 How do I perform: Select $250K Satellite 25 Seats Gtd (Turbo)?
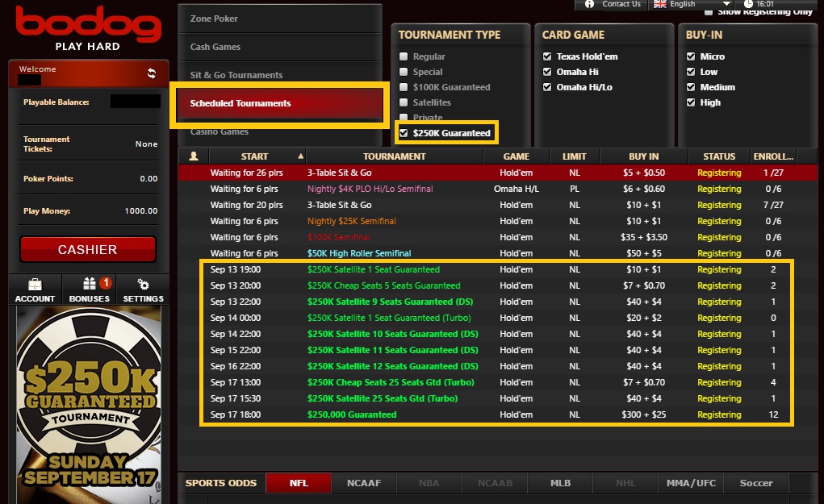(x=496, y=398)
